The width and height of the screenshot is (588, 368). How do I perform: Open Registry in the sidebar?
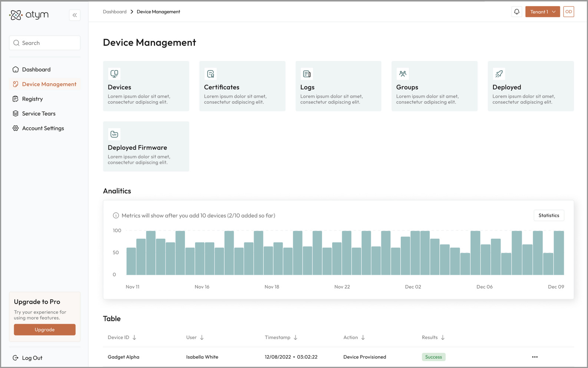(32, 99)
